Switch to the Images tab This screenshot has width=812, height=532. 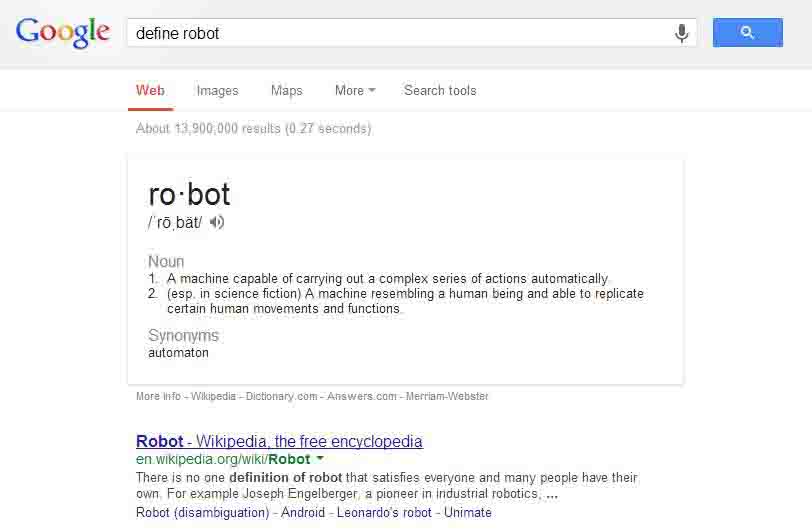coord(218,91)
